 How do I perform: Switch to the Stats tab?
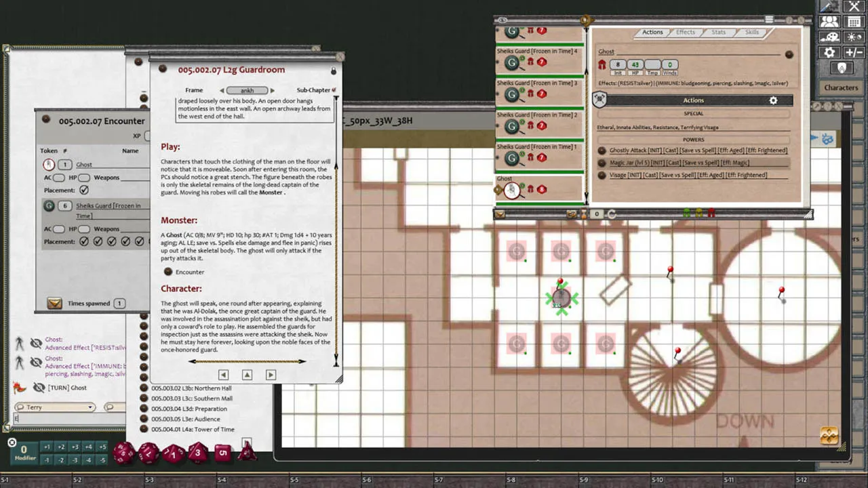[x=719, y=33]
